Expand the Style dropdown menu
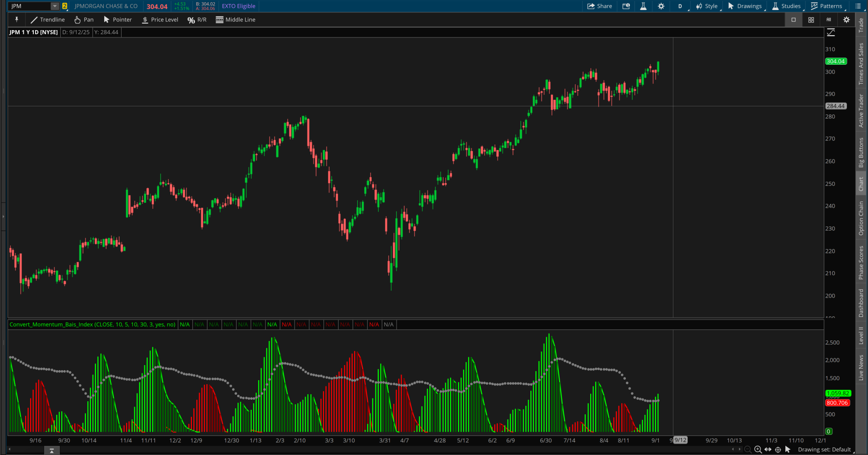This screenshot has width=868, height=455. 708,6
